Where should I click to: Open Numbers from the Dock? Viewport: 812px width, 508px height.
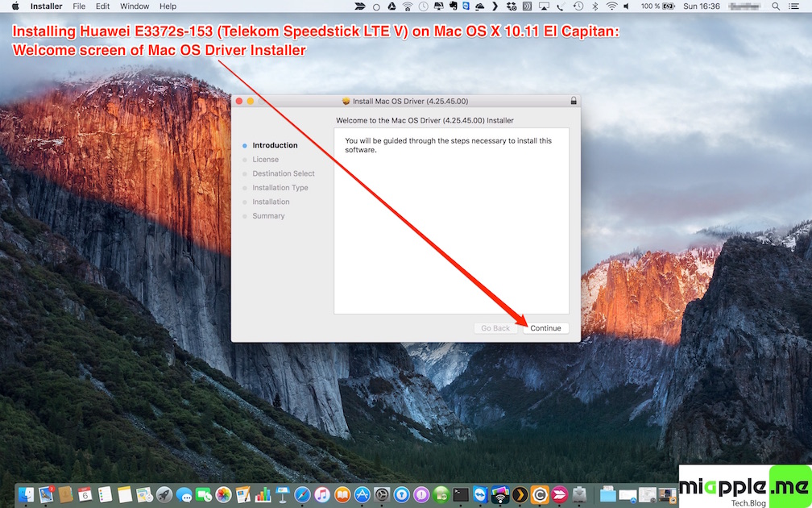(263, 495)
